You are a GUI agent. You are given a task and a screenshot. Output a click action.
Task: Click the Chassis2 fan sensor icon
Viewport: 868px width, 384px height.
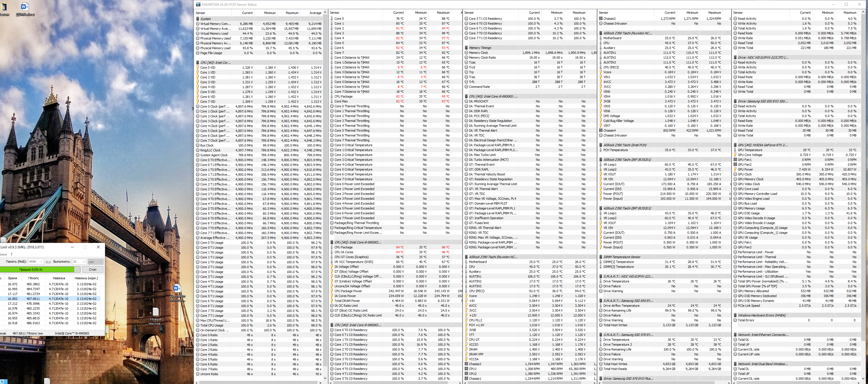tap(601, 19)
